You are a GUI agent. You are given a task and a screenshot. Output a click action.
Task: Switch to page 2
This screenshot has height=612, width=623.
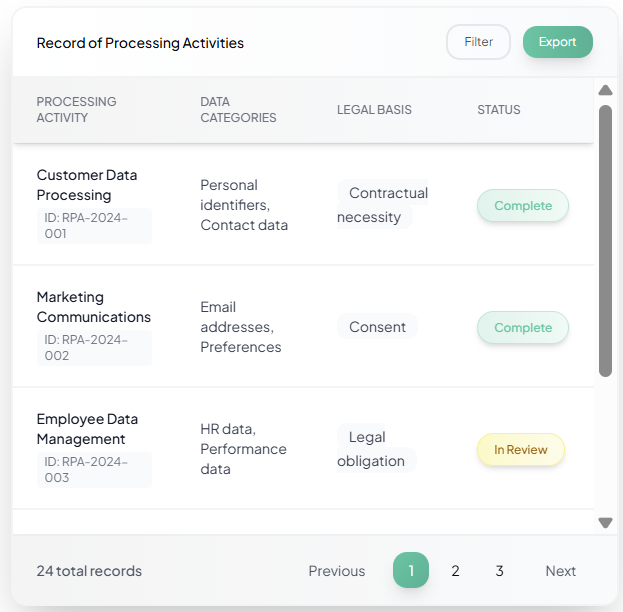(455, 571)
